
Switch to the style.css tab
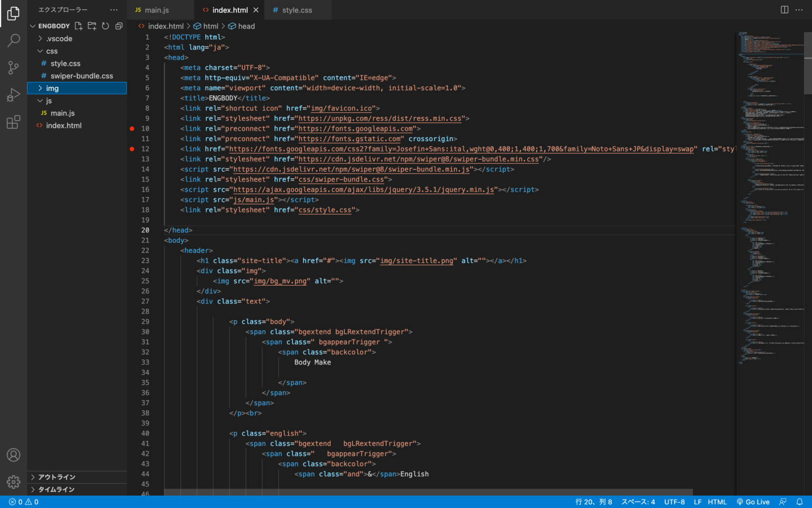(298, 10)
